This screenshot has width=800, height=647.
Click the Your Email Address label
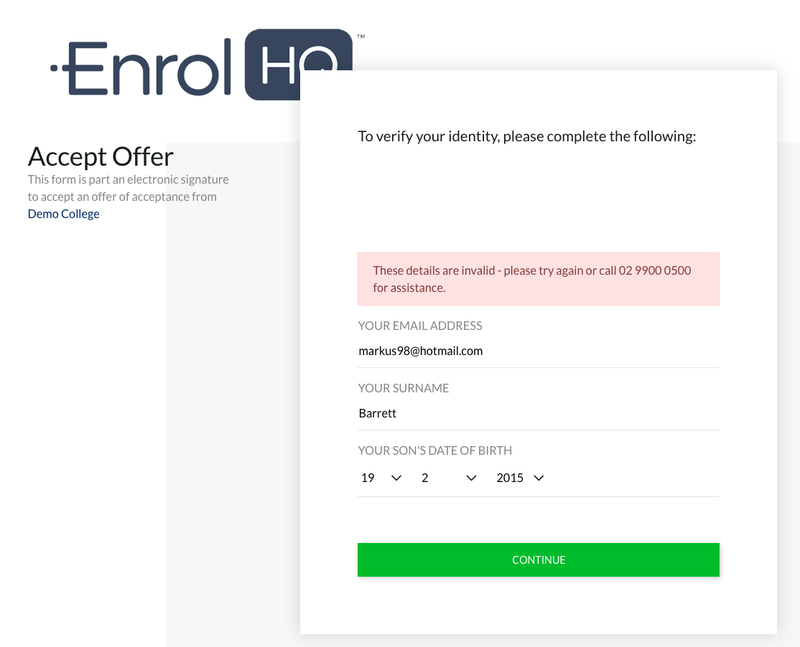pyautogui.click(x=420, y=326)
